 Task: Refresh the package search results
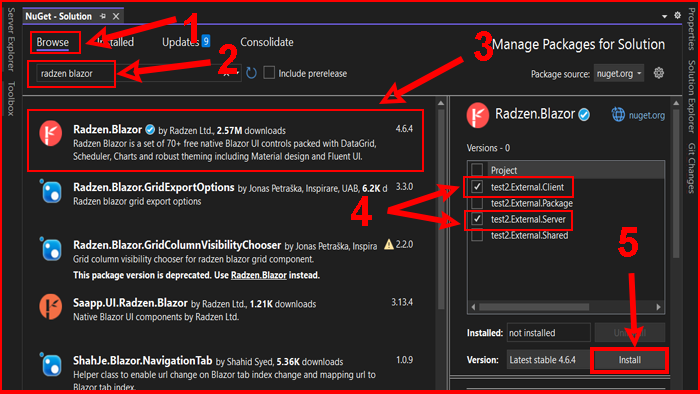click(x=251, y=73)
